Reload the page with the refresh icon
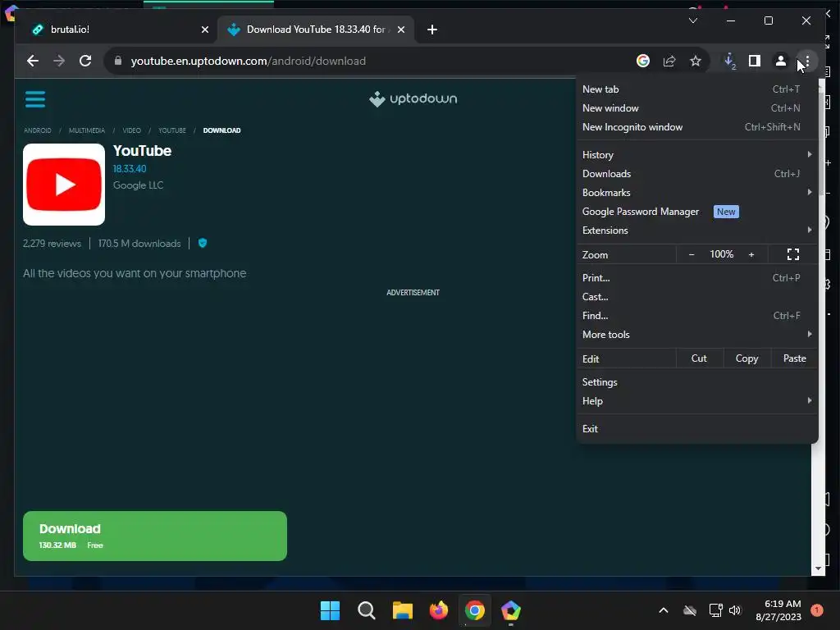This screenshot has height=630, width=840. pyautogui.click(x=85, y=61)
